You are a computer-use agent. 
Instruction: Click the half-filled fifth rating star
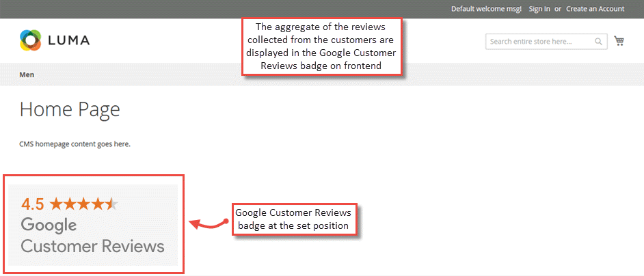(112, 204)
